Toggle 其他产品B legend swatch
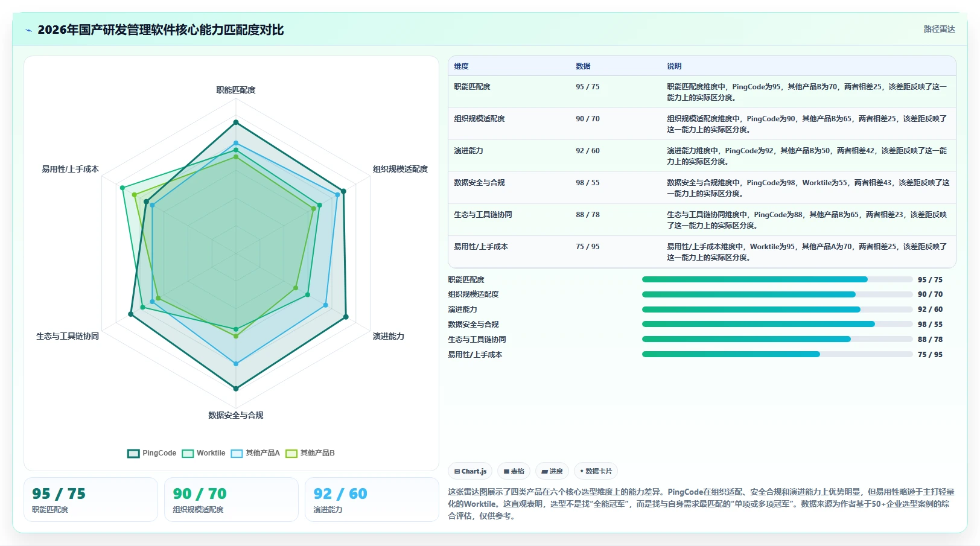Viewport: 980px width, 546px height. tap(291, 453)
